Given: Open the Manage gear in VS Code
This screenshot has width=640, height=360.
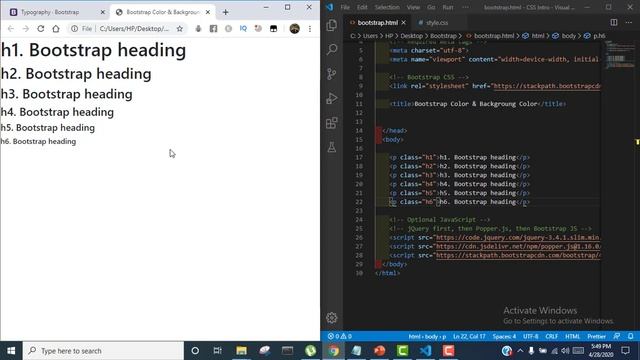Looking at the screenshot, I should click(x=332, y=318).
